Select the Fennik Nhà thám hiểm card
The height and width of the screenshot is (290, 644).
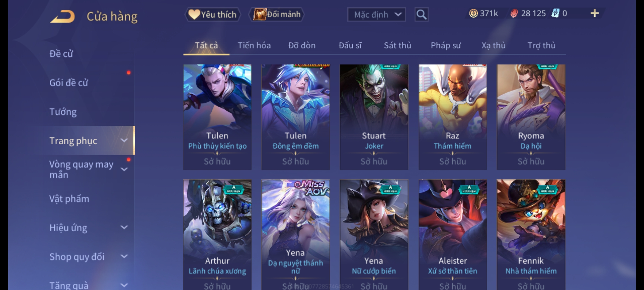point(531,235)
